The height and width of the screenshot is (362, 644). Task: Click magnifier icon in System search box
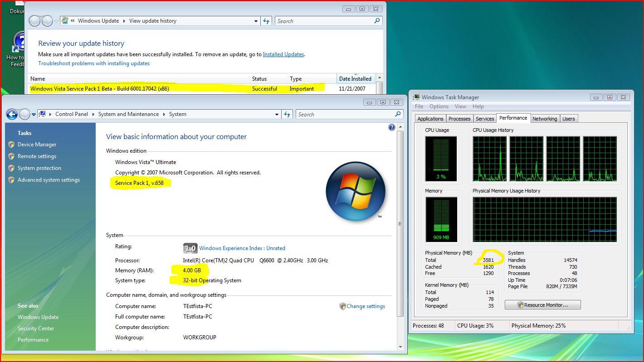point(398,114)
